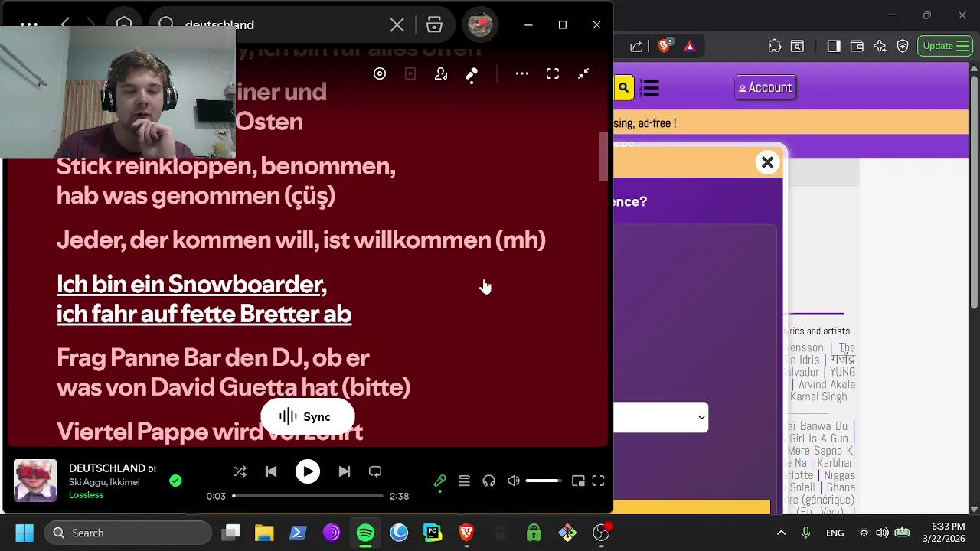
Task: Open the Spotify browse icon beside search
Action: (434, 25)
